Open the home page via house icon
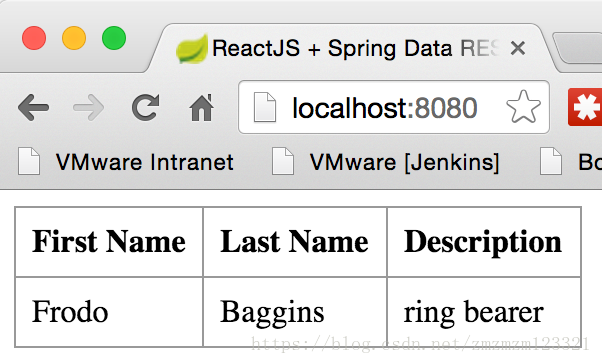 (202, 108)
